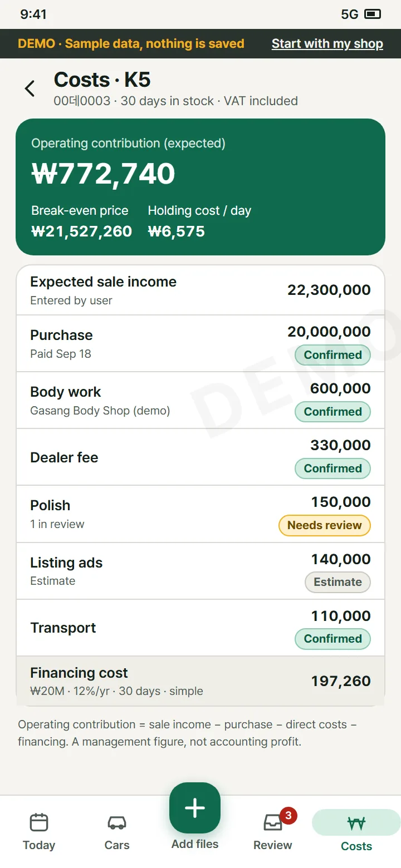The width and height of the screenshot is (401, 868).
Task: Open the Financing cost row
Action: click(200, 681)
